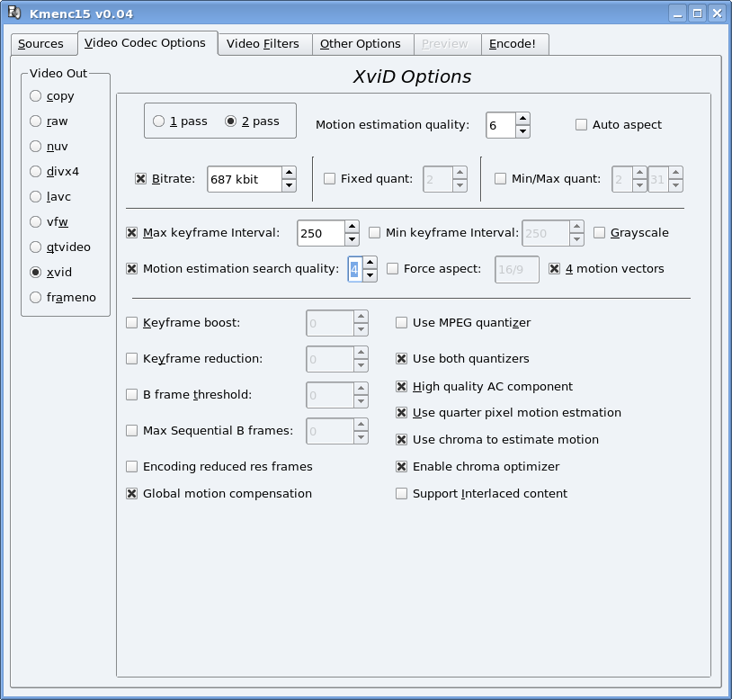The height and width of the screenshot is (700, 732).
Task: Decrease Max keyframe Interval value
Action: coord(352,239)
